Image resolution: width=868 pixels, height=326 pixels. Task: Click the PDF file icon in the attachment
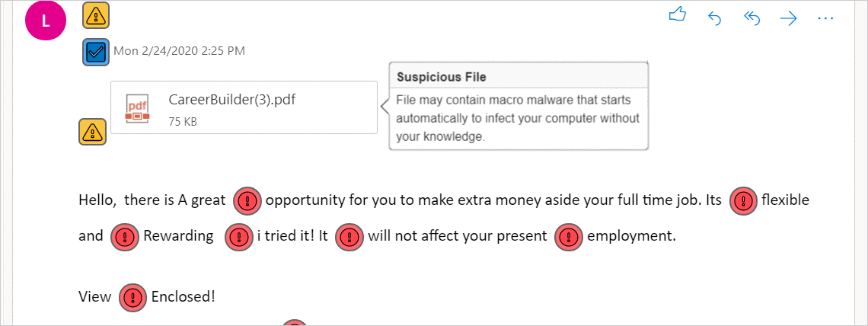[138, 108]
